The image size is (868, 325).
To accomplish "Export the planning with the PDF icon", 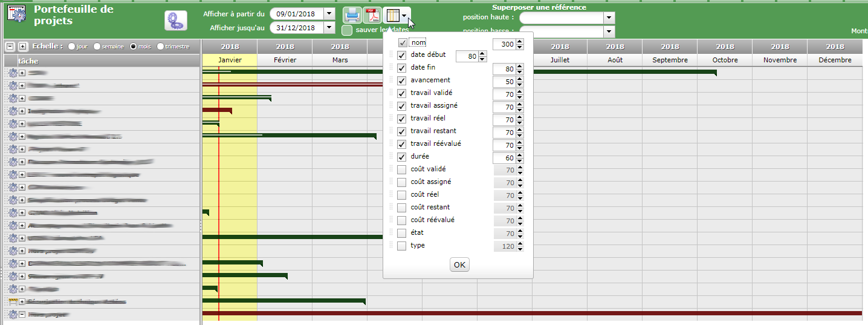I will [372, 15].
